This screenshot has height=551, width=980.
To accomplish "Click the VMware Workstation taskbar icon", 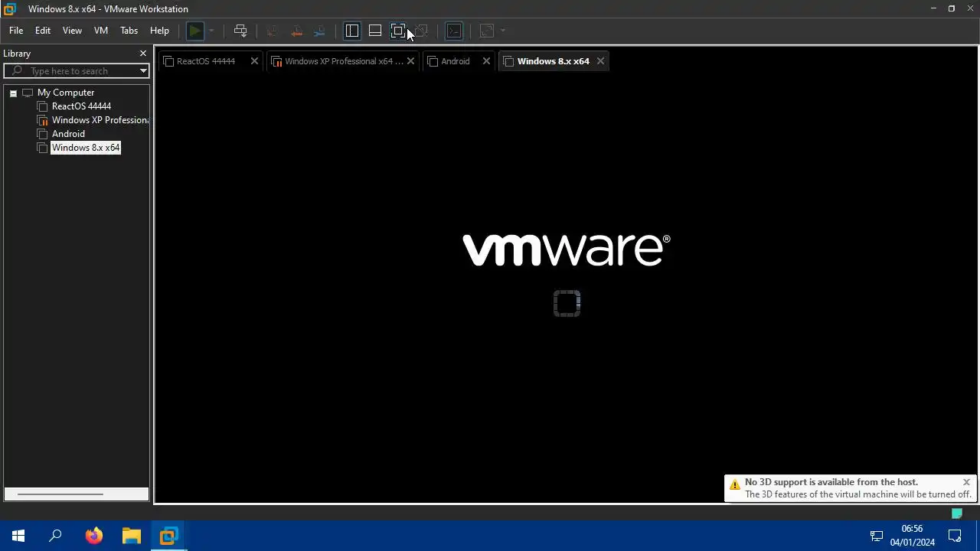I will (x=168, y=536).
